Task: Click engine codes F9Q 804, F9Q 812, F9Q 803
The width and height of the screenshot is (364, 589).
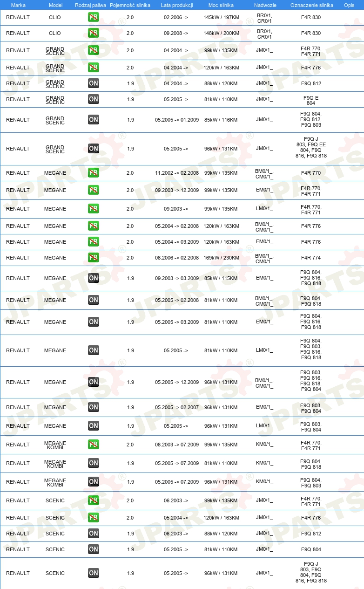Action: 311,119
